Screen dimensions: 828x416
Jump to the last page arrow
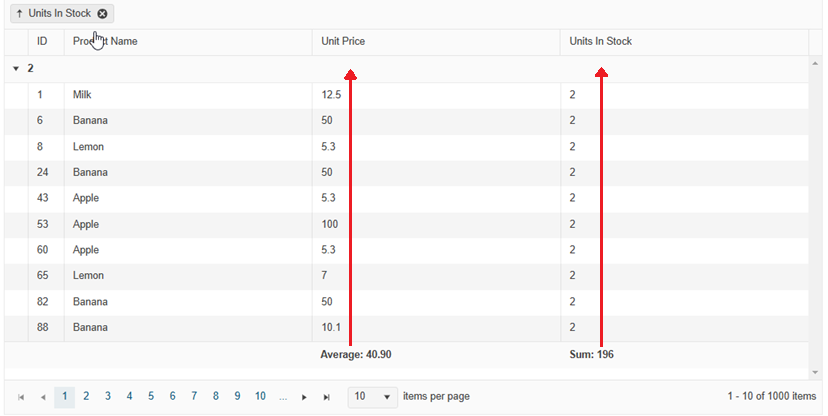(326, 397)
